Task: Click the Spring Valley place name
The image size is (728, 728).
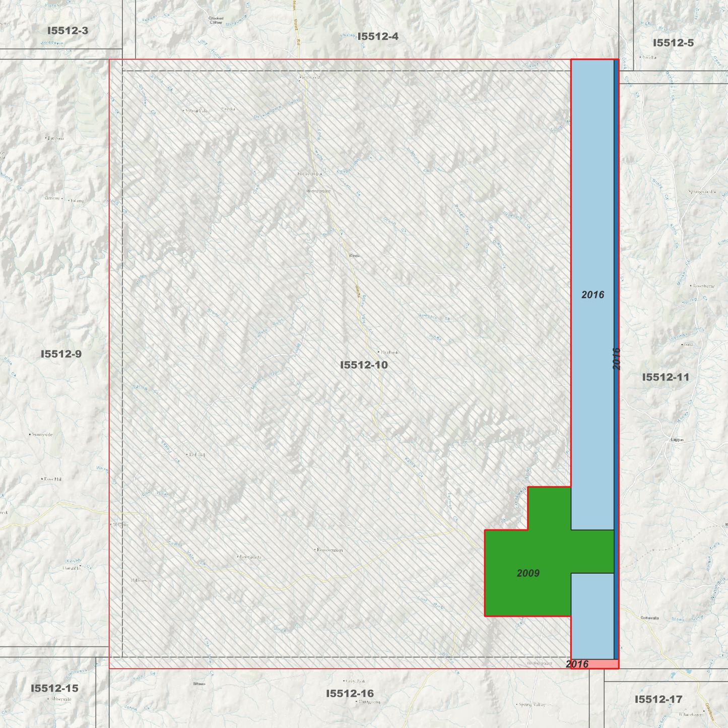Action: tap(532, 704)
